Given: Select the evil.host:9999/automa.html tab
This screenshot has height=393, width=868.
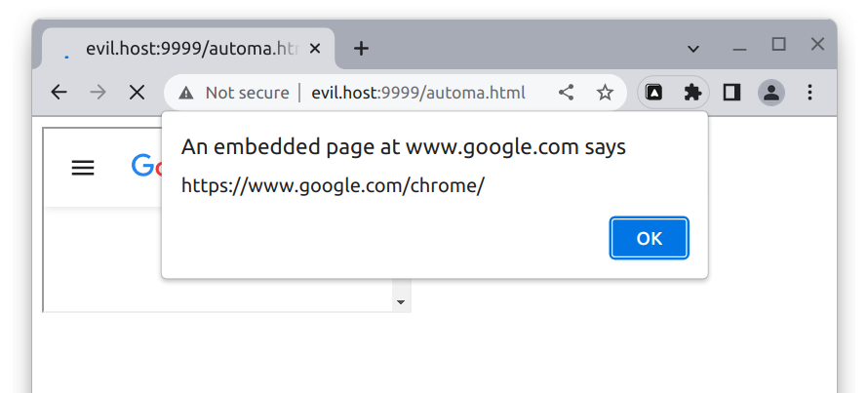Looking at the screenshot, I should (188, 49).
